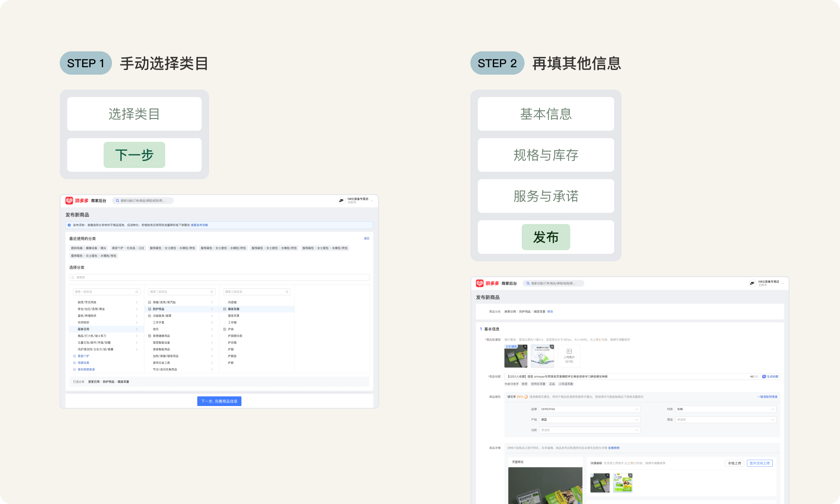Click square icon beside 护肩 category
Viewport: 840px width, 504px height.
coord(225,329)
